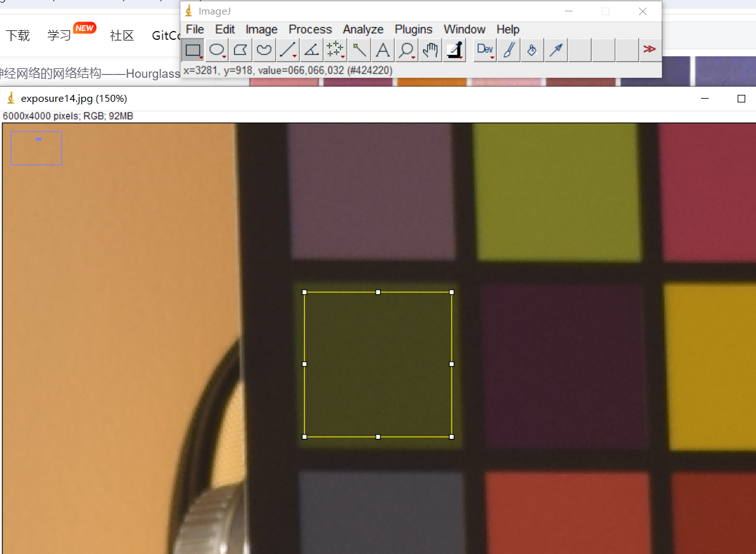This screenshot has height=554, width=756.
Task: Select the Multi-point tool
Action: [335, 50]
